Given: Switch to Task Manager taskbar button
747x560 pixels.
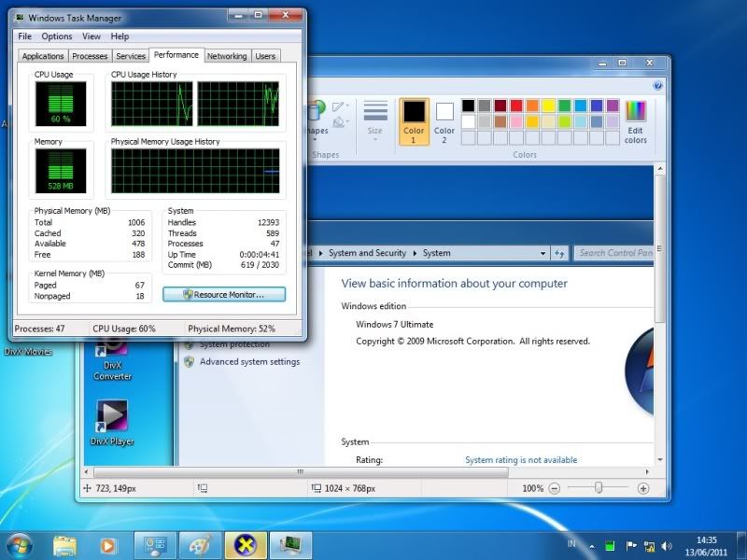Looking at the screenshot, I should 290,546.
